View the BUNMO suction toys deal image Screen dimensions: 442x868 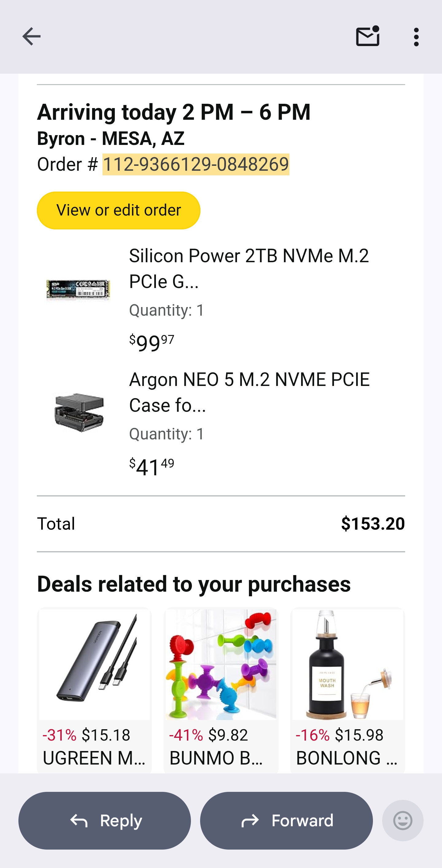(x=221, y=664)
